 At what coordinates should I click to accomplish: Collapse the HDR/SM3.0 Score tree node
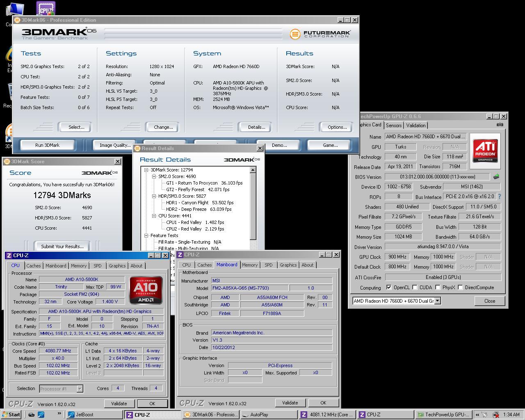[154, 196]
